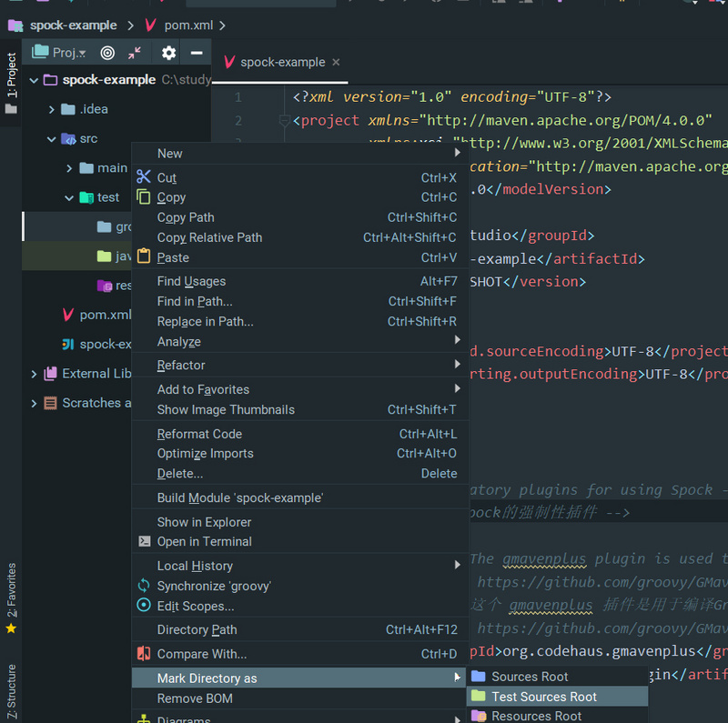Select Test Sources Root from submenu
The image size is (728, 723).
544,697
